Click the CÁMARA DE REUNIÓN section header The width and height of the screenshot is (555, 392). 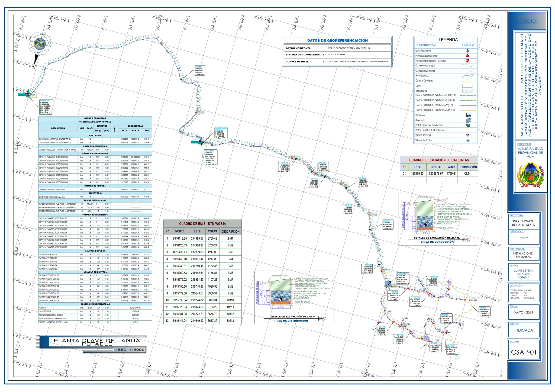pyautogui.click(x=95, y=186)
